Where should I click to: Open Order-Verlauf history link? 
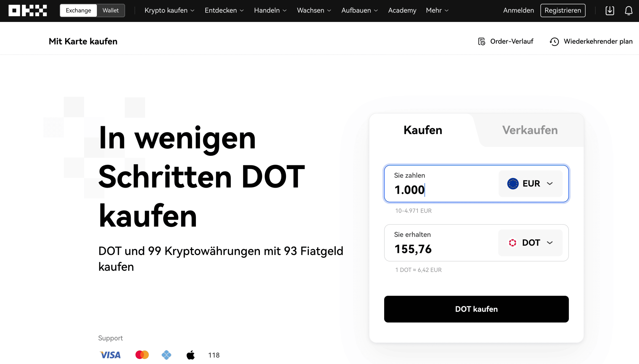click(x=505, y=41)
